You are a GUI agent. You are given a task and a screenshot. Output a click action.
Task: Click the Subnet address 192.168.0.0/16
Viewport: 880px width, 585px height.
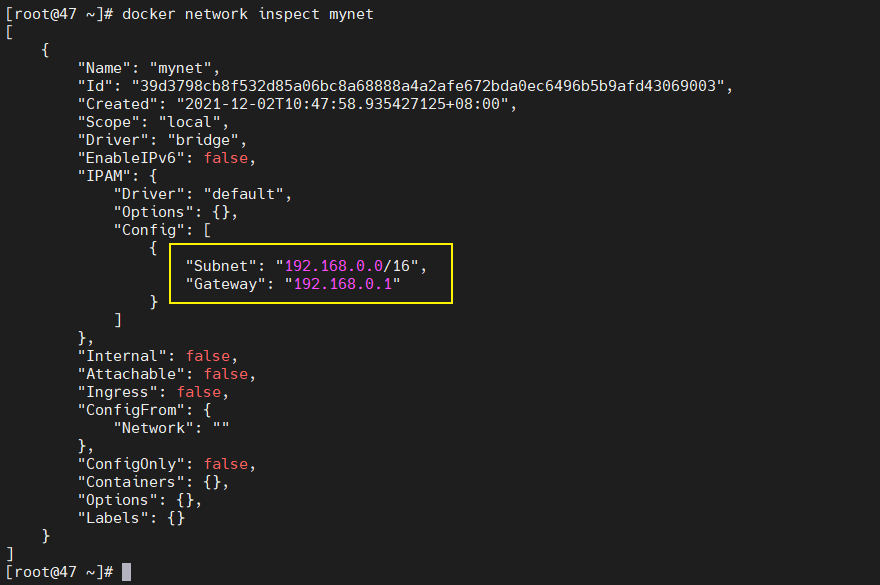tap(351, 266)
